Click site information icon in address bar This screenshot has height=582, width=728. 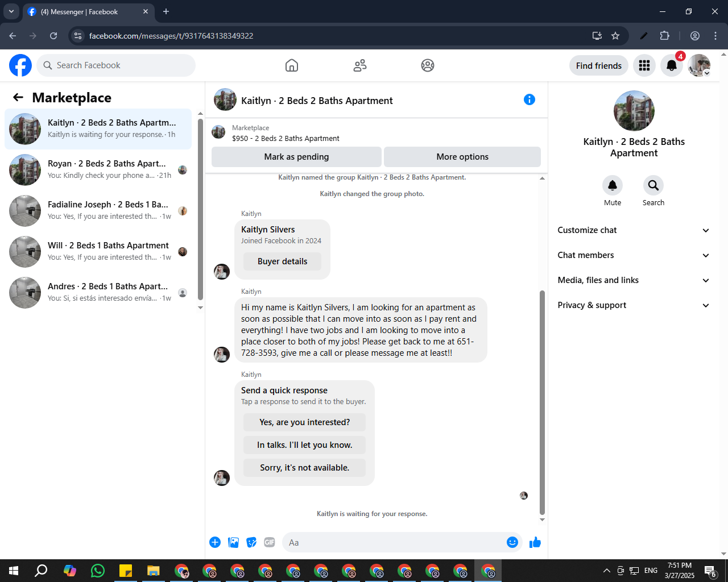point(78,36)
